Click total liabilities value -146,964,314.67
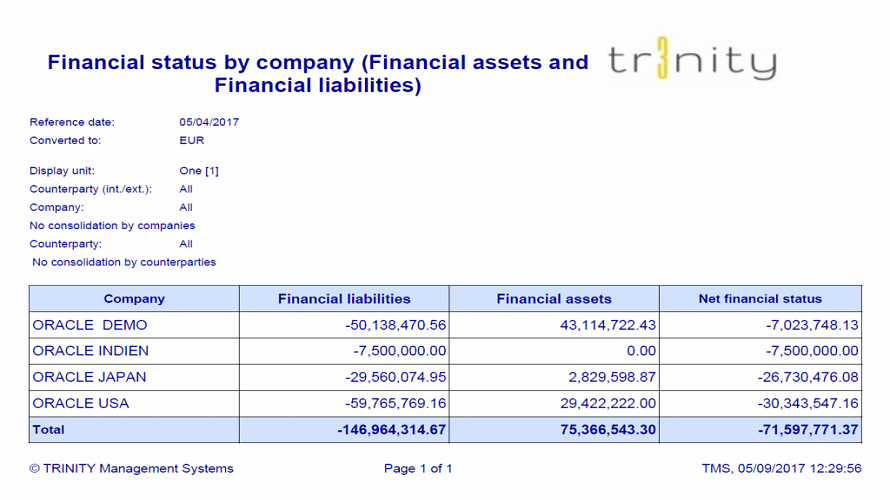Viewport: 890px width, 500px height. pyautogui.click(x=392, y=429)
